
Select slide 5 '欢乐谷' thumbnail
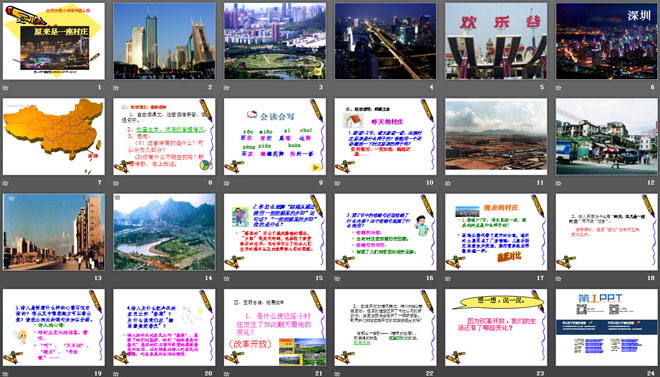496,41
